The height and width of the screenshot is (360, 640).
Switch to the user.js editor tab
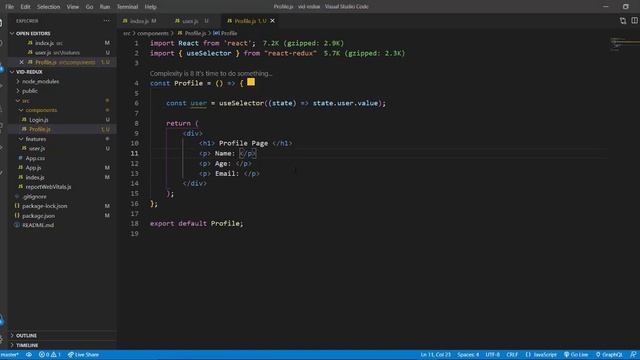click(x=192, y=21)
